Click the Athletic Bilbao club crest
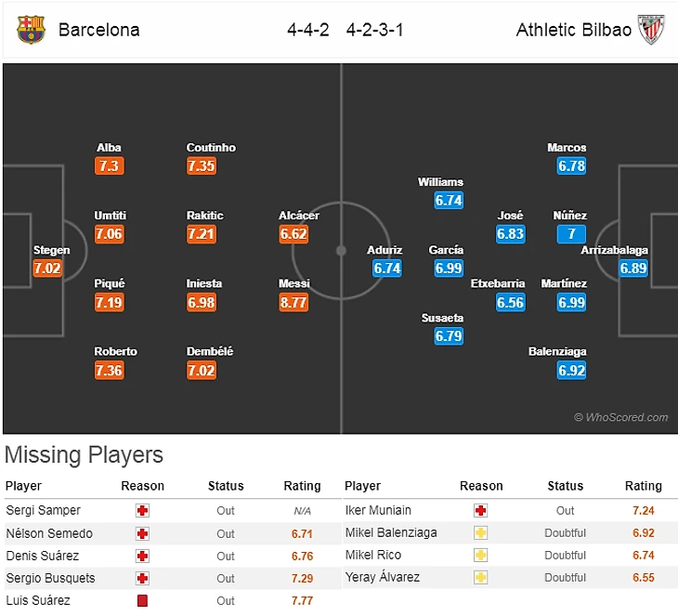This screenshot has height=616, width=678. (x=652, y=30)
